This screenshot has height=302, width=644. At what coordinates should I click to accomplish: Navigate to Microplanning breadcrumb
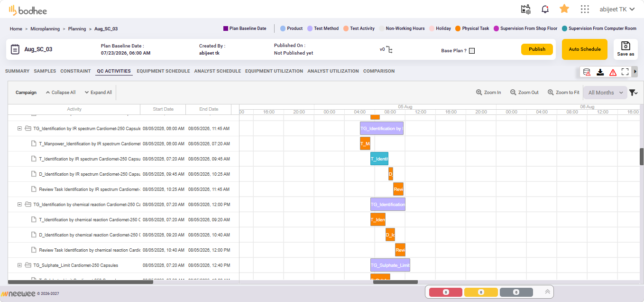point(45,29)
